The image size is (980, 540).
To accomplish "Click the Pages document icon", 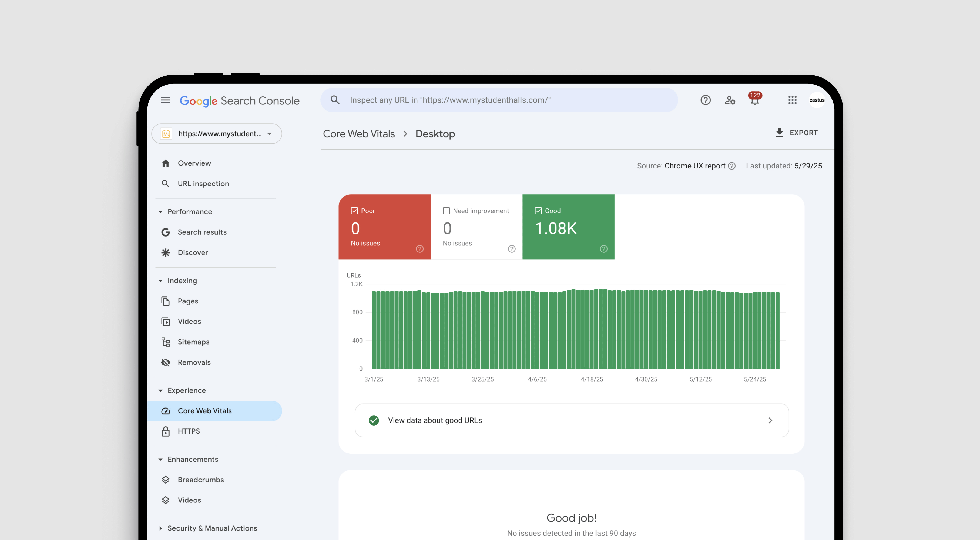I will point(166,301).
